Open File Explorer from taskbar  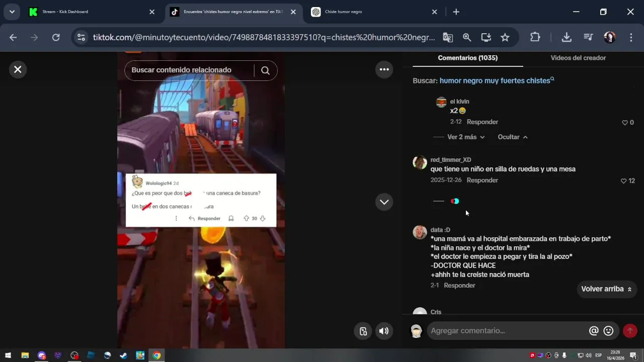25,355
